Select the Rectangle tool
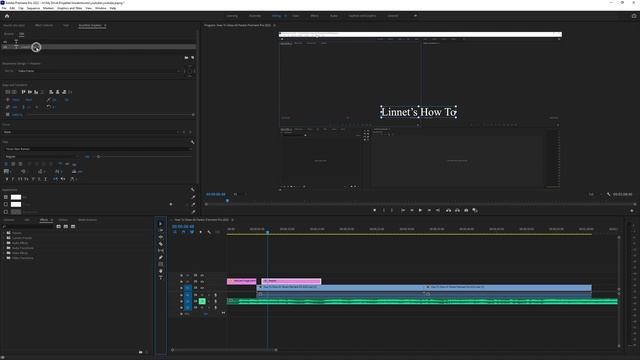Image resolution: width=640 pixels, height=360 pixels. point(160,264)
